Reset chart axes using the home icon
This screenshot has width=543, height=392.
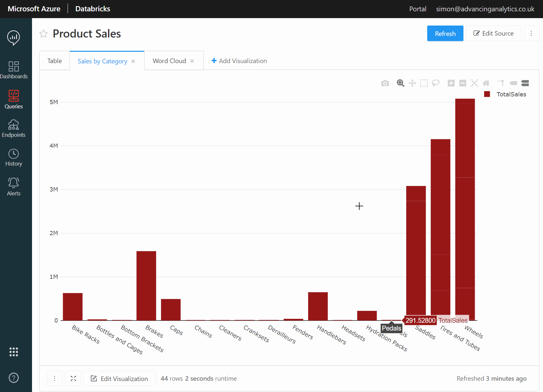point(486,83)
